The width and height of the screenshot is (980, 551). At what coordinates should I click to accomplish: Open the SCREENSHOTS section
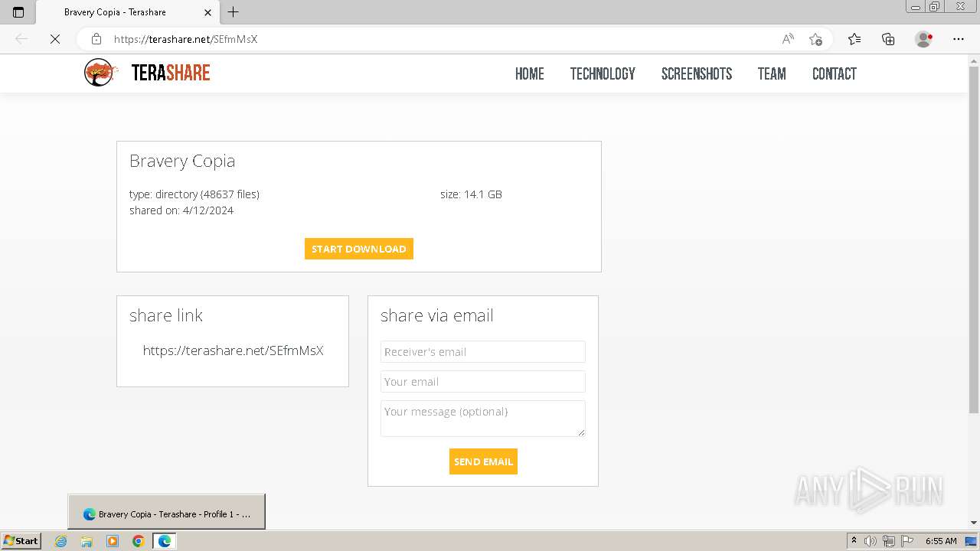[697, 73]
